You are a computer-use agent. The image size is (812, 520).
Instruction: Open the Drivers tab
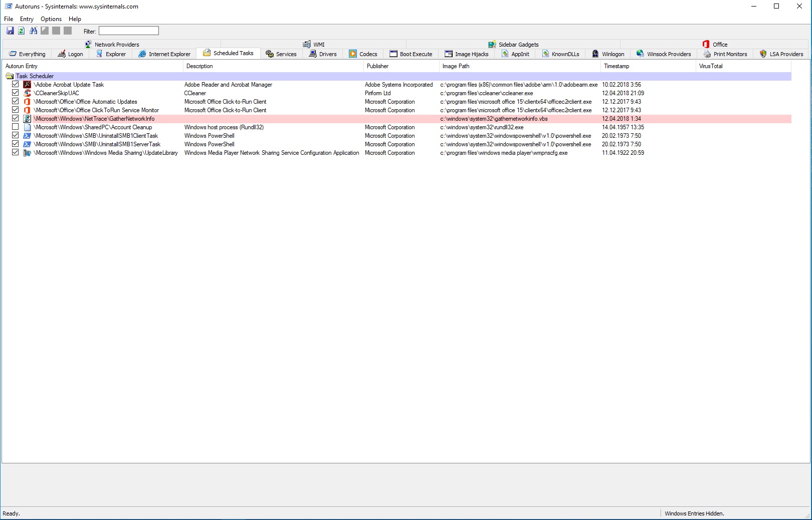323,54
